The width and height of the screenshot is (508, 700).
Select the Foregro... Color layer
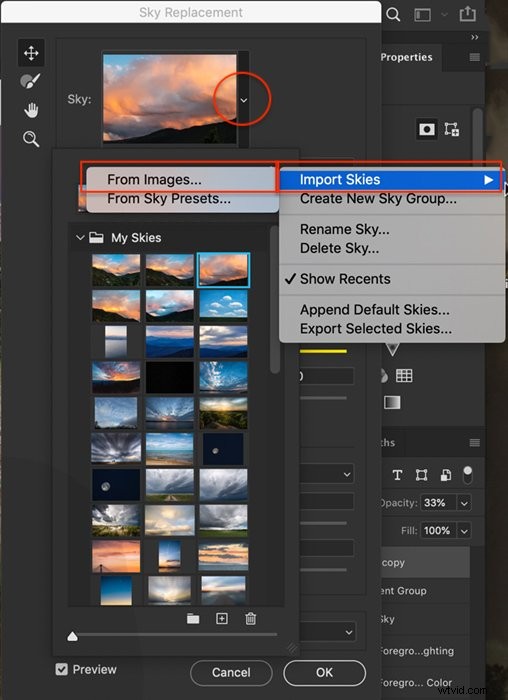[x=425, y=683]
